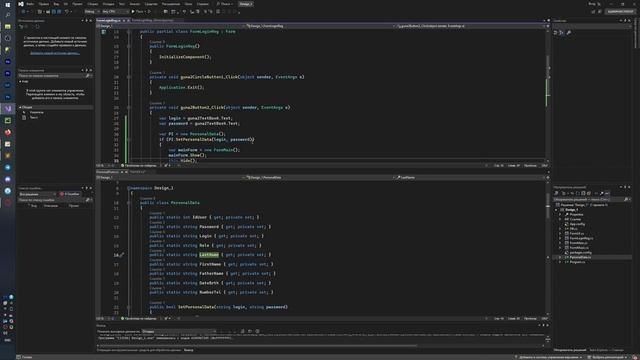Collapse the PersonalData class code block
This screenshot has height=360, width=640.
129,203
